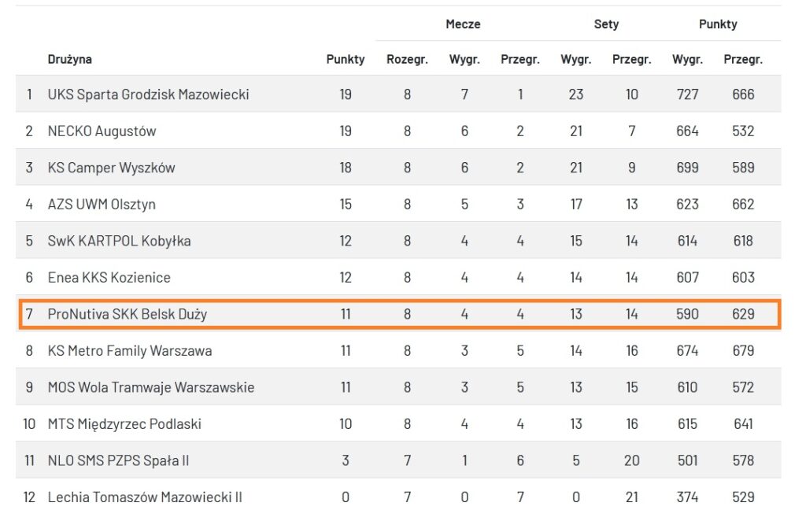Click the Rozegr. column header

pyautogui.click(x=407, y=59)
